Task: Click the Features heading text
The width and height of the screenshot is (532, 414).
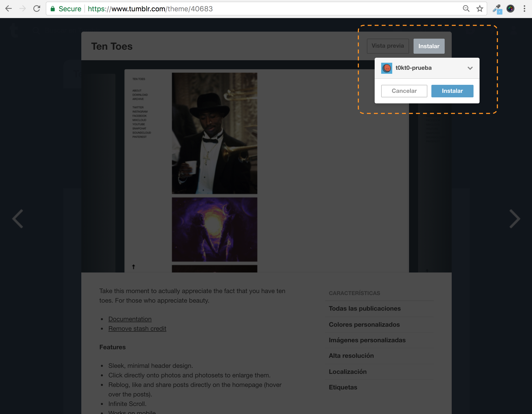Action: tap(112, 347)
